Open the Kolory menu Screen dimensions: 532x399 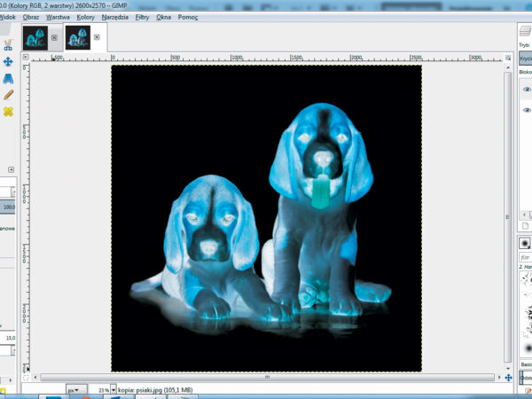(x=85, y=17)
